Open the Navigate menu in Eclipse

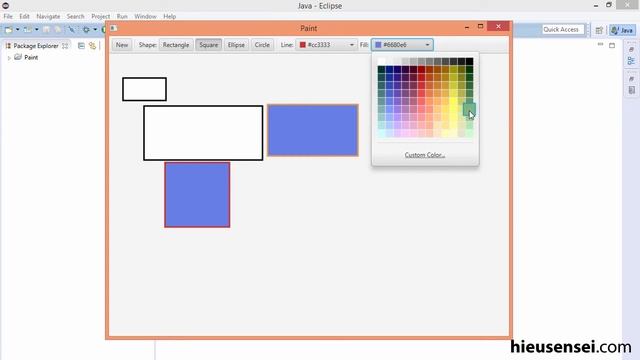pos(48,16)
